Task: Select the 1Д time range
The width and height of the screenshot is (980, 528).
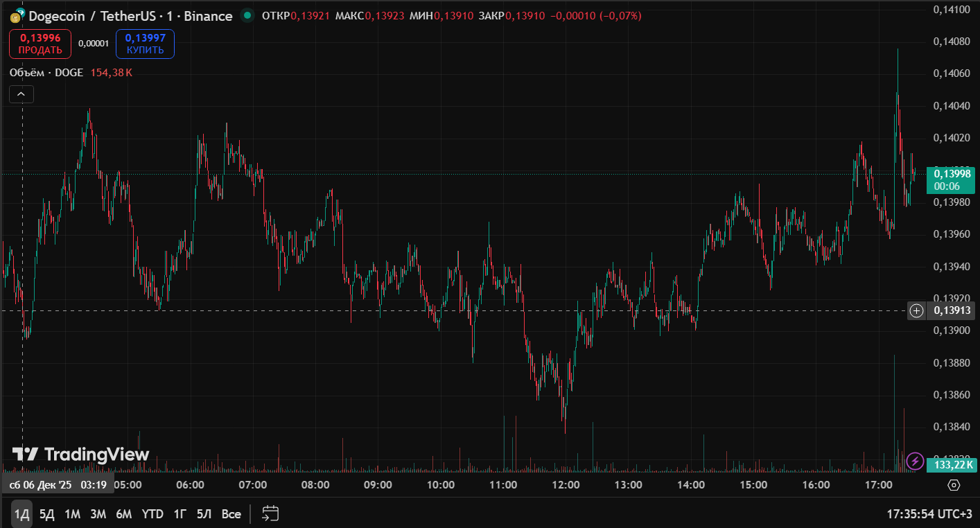Action: point(22,514)
